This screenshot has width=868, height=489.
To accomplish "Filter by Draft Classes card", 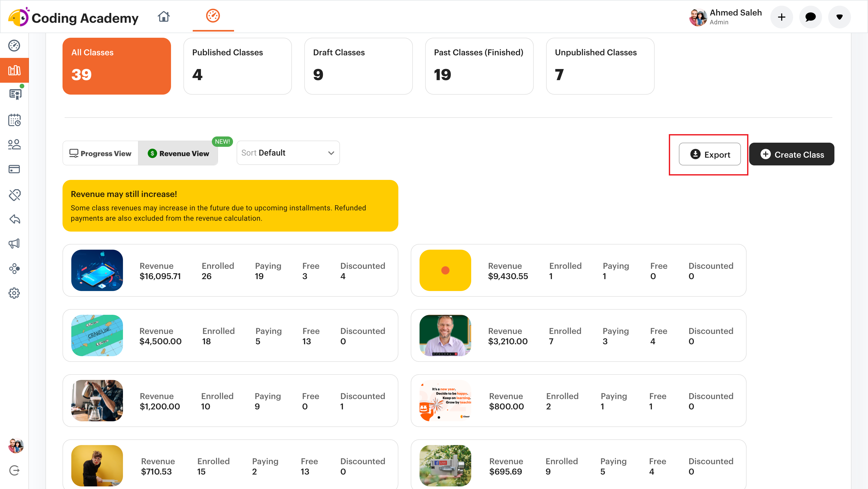I will [x=358, y=66].
